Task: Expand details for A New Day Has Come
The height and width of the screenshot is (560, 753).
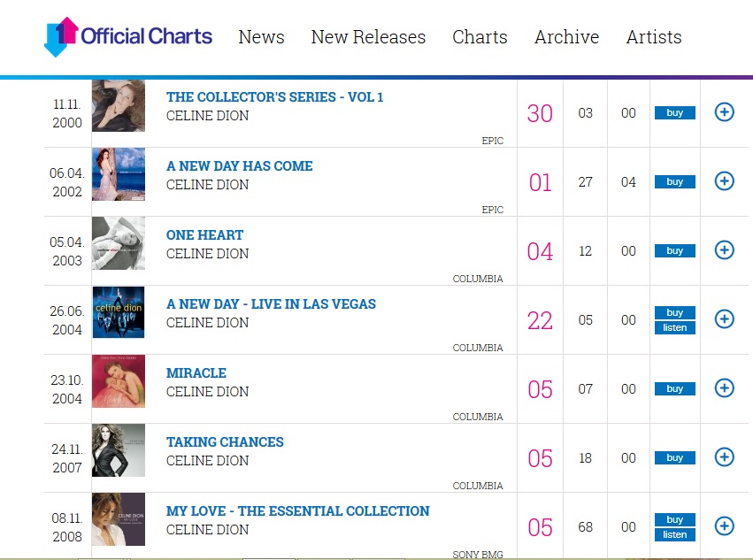Action: click(724, 181)
